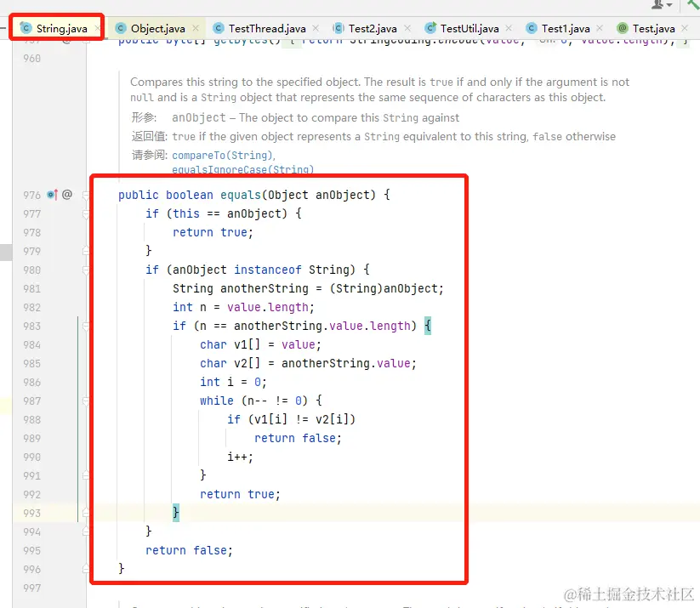Click the fold end marker at line 979
Image resolution: width=700 pixels, height=608 pixels.
[86, 252]
